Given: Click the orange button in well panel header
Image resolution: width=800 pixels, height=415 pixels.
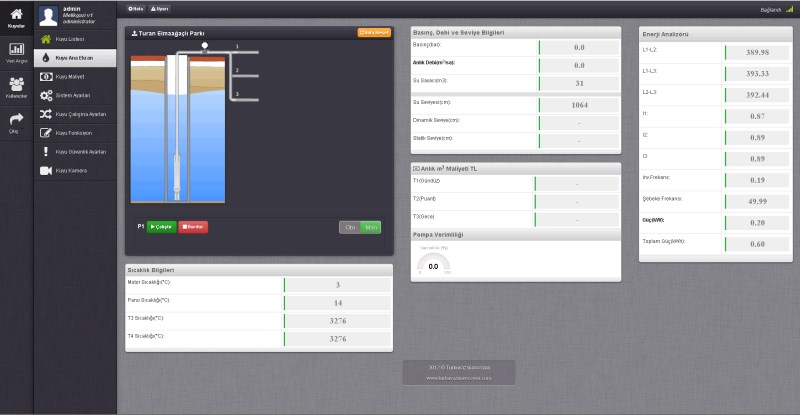Looking at the screenshot, I should coord(374,33).
